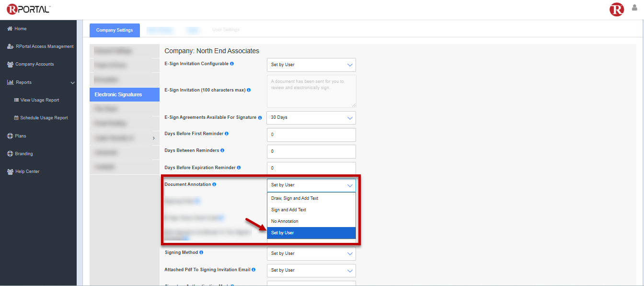This screenshot has width=644, height=286.
Task: Click the red R logo badge in header
Action: click(x=616, y=9)
